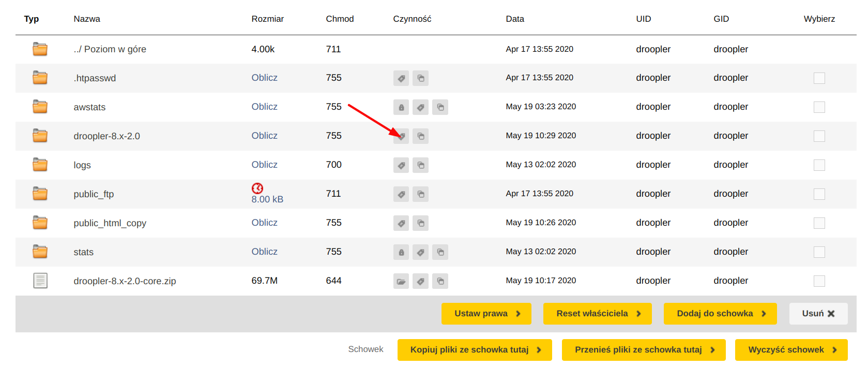Open the ../ Poziom w góre parent directory
This screenshot has width=868, height=366.
pos(110,49)
